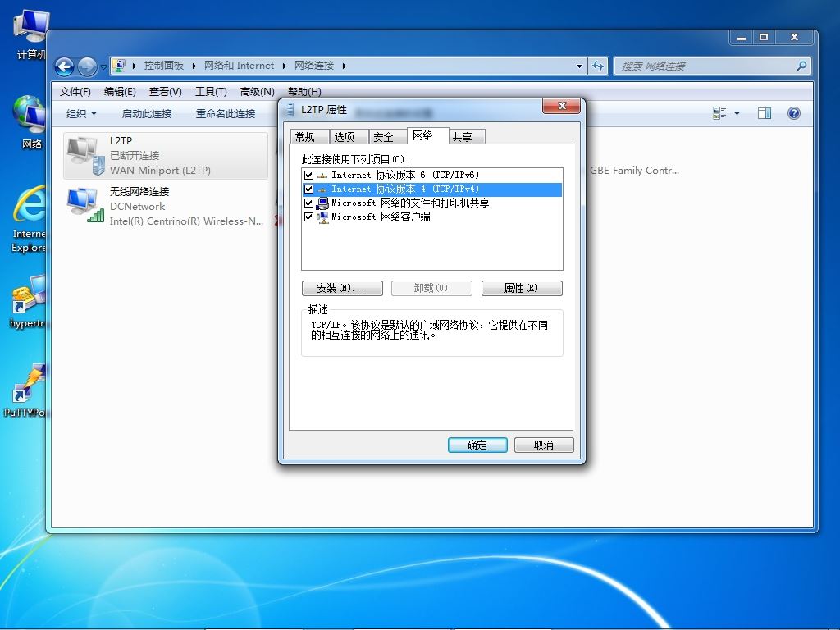Image resolution: width=840 pixels, height=630 pixels.
Task: Expand chevron after 网络连接 breadcrumb
Action: point(345,66)
